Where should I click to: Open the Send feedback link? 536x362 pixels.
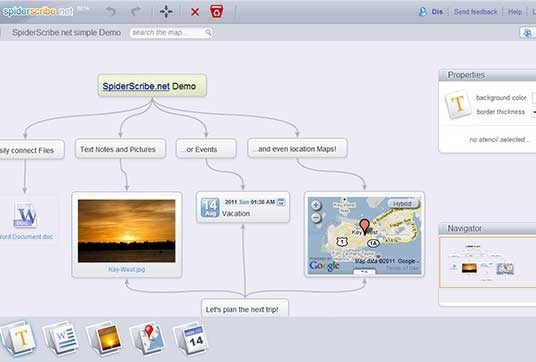click(x=475, y=12)
